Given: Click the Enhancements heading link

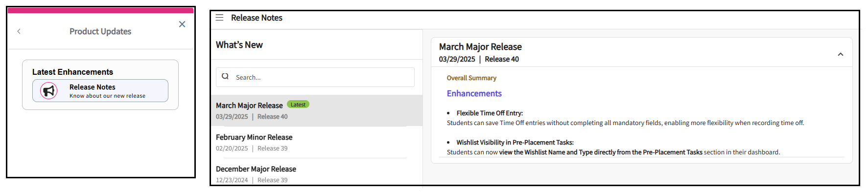Looking at the screenshot, I should click(474, 93).
